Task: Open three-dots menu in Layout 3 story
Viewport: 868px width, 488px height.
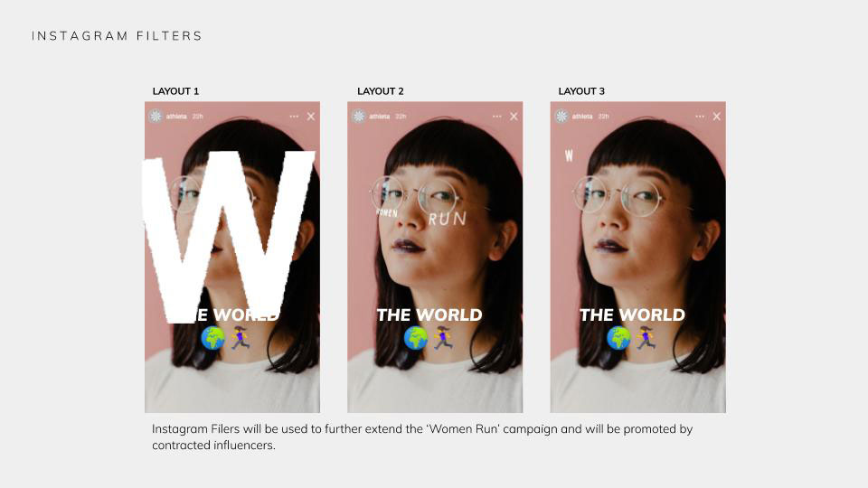Action: 700,117
